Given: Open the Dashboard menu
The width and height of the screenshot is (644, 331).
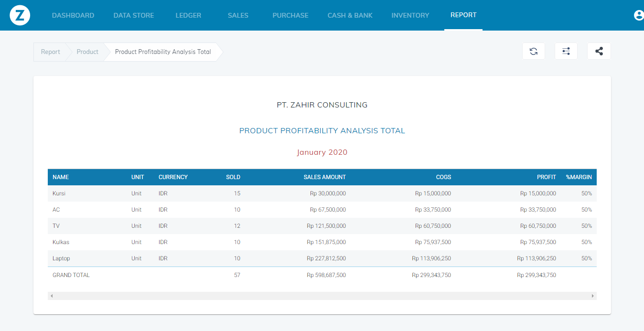Looking at the screenshot, I should click(x=73, y=15).
